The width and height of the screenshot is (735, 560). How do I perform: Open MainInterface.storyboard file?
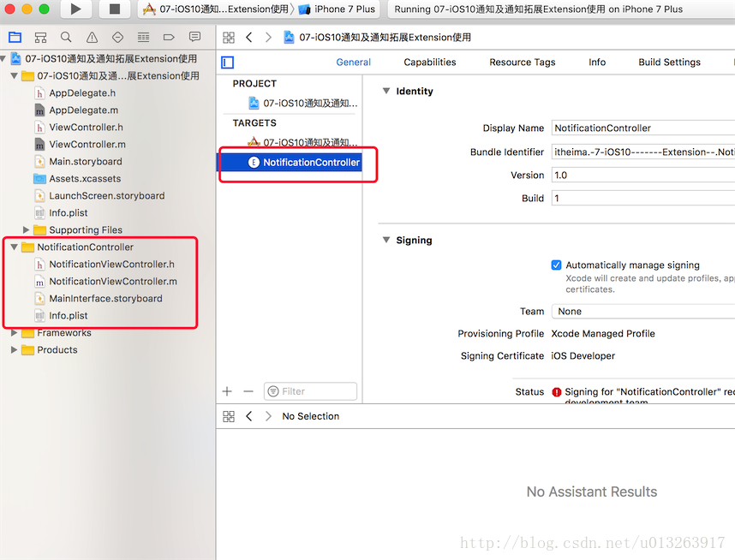coord(106,299)
